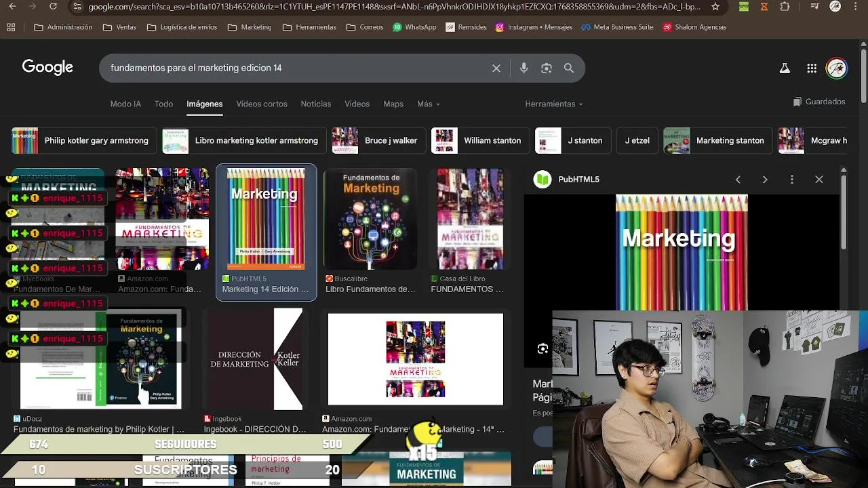Select Libro marketing kotler armstrong chip
This screenshot has width=868, height=488.
pyautogui.click(x=243, y=140)
